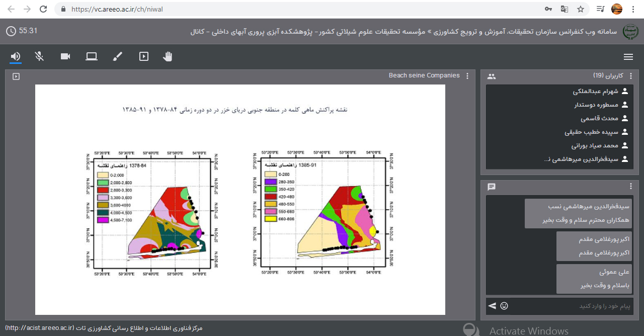Reload the page in browser

tap(43, 9)
